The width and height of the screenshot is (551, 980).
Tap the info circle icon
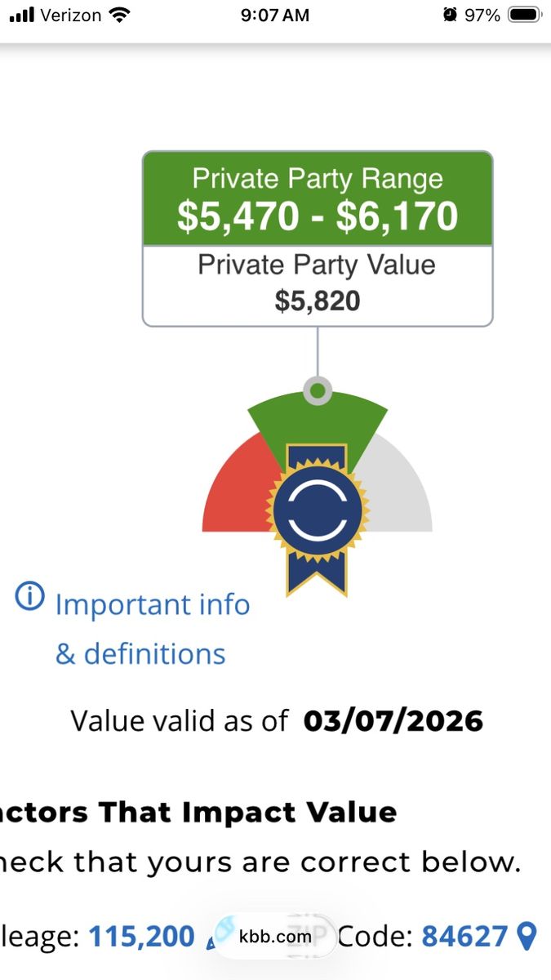(x=29, y=597)
